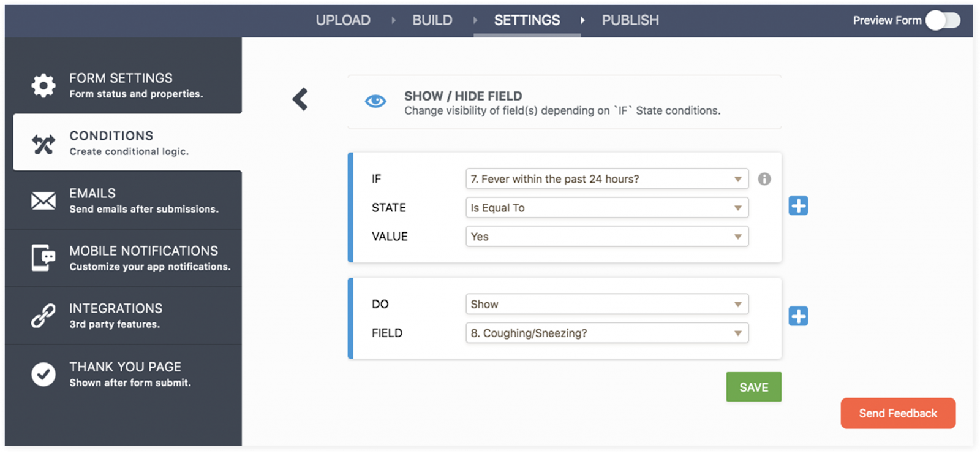Switch to the PUBLISH tab
The height and width of the screenshot is (453, 980).
(x=630, y=20)
